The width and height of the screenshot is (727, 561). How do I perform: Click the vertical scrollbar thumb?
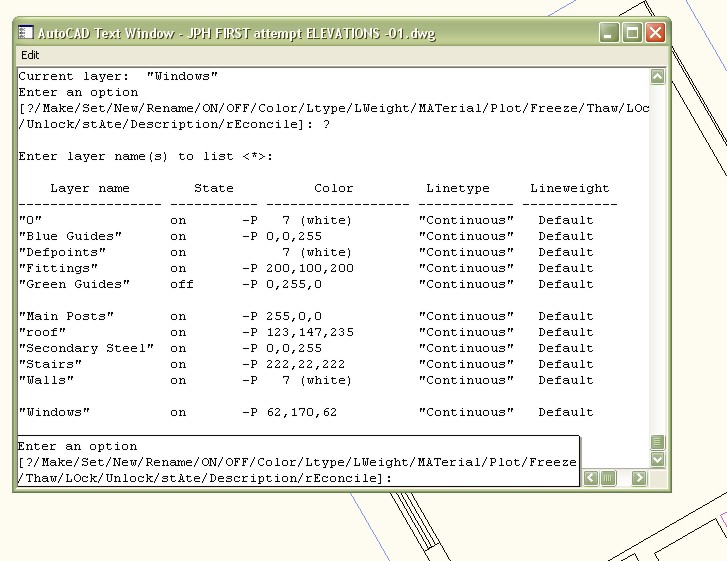tap(657, 442)
